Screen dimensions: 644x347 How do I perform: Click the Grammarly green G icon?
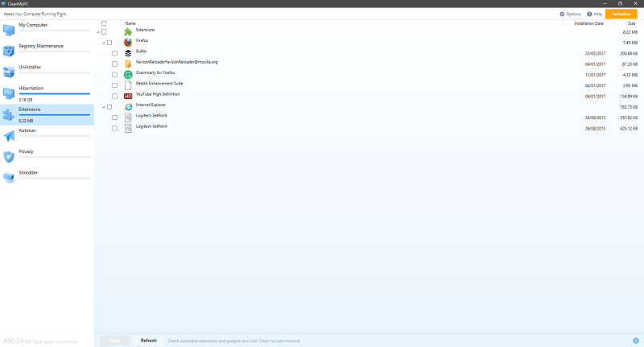128,74
